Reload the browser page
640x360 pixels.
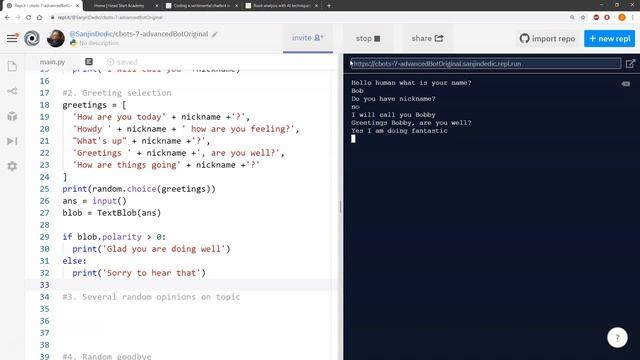coord(29,18)
